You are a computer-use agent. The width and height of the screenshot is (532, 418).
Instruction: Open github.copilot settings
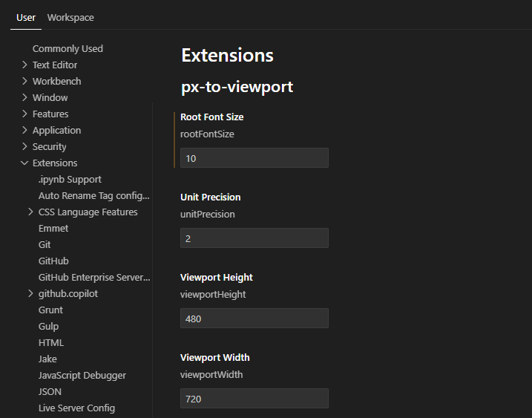point(68,294)
